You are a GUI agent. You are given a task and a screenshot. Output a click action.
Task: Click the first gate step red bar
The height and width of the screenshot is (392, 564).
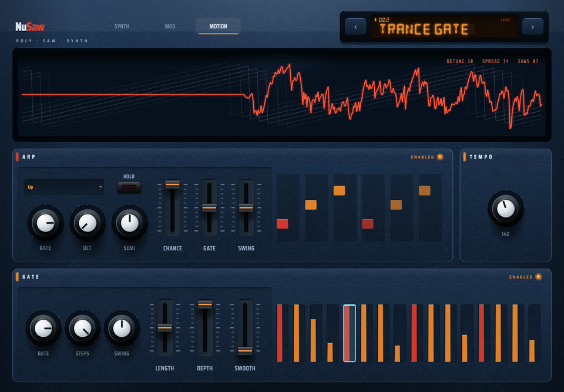coord(280,333)
